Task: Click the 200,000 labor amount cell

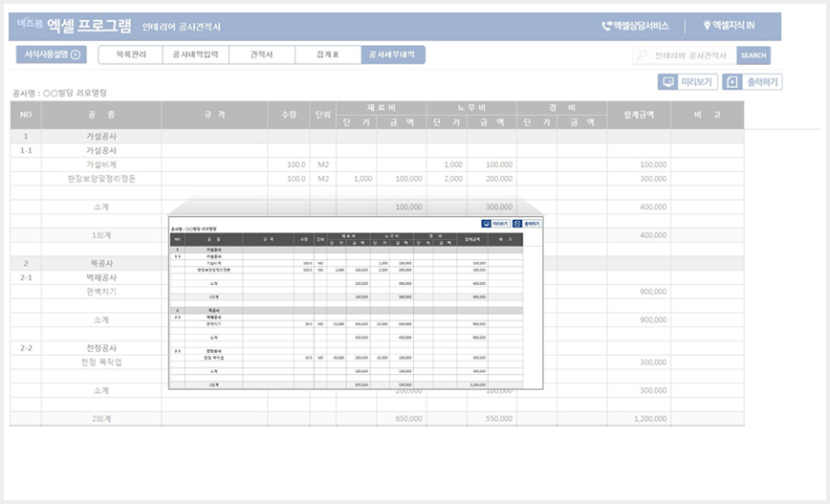Action: coord(491,179)
